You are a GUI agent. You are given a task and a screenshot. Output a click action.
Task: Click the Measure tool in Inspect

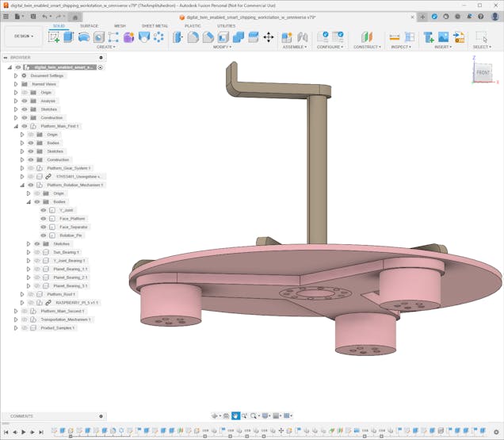point(393,37)
